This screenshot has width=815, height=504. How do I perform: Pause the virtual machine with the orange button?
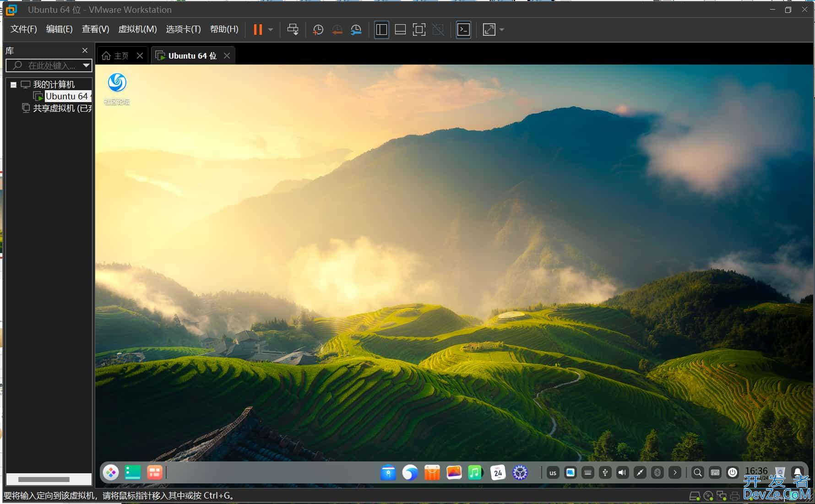[258, 30]
